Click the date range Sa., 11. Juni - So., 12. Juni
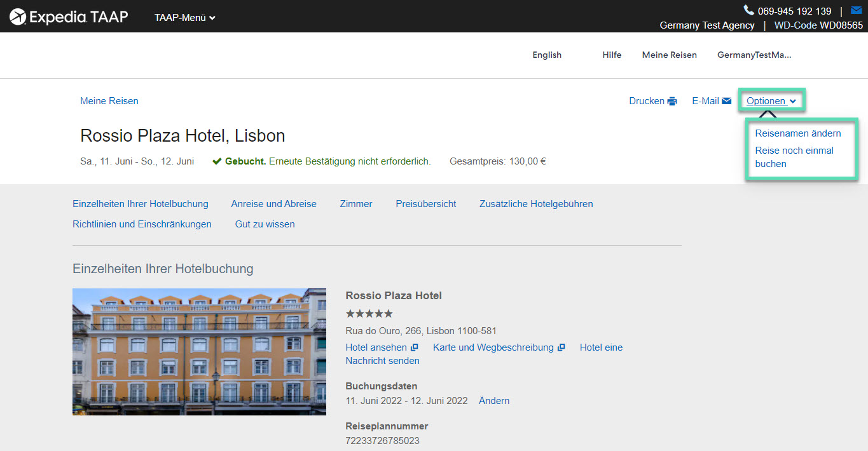The image size is (868, 451). point(137,161)
